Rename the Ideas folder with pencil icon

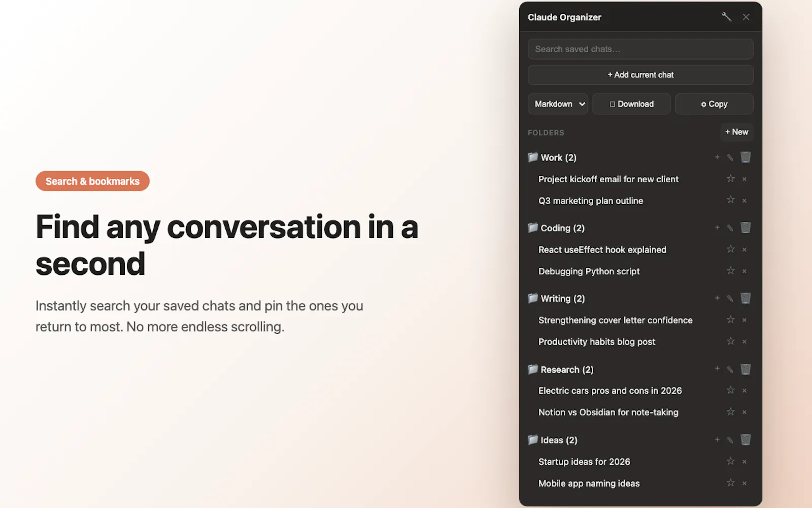[730, 440]
